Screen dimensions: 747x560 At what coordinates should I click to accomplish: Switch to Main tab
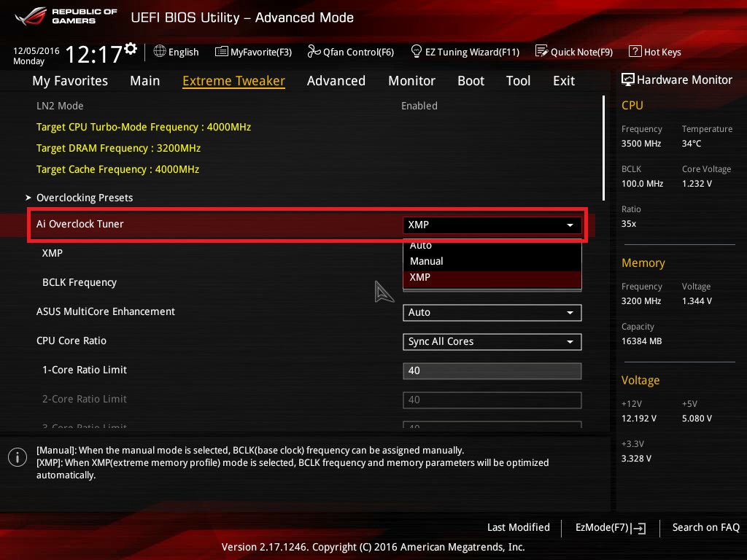click(145, 81)
